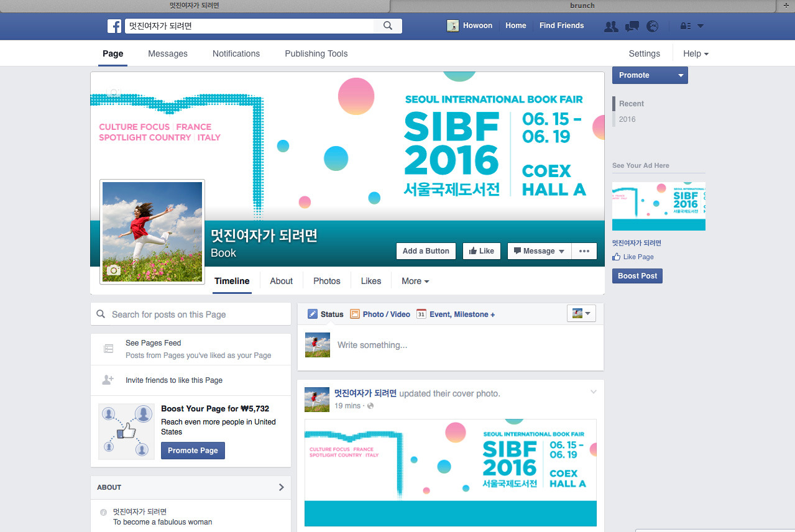
Task: Open friend requests icon in top bar
Action: pyautogui.click(x=611, y=26)
